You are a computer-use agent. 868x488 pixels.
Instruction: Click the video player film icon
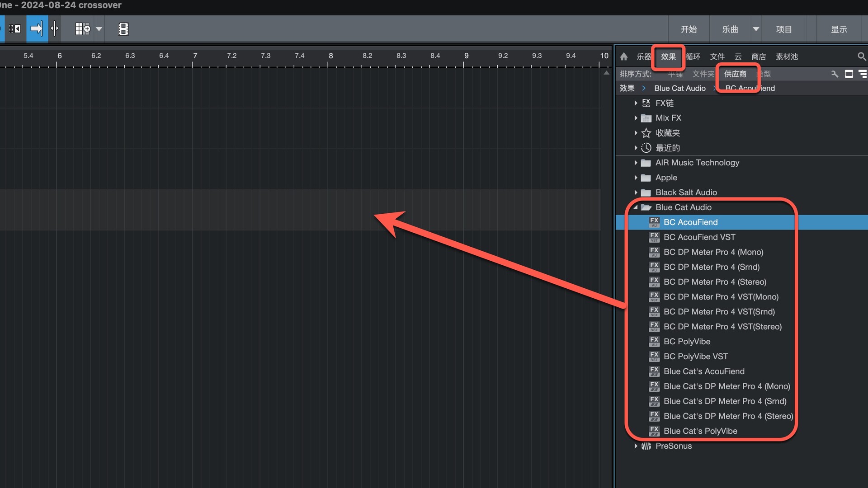pos(123,29)
